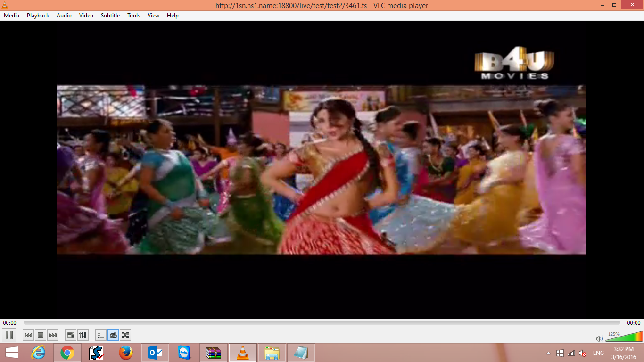The image size is (644, 362).
Task: Toggle the playlist view
Action: (101, 335)
